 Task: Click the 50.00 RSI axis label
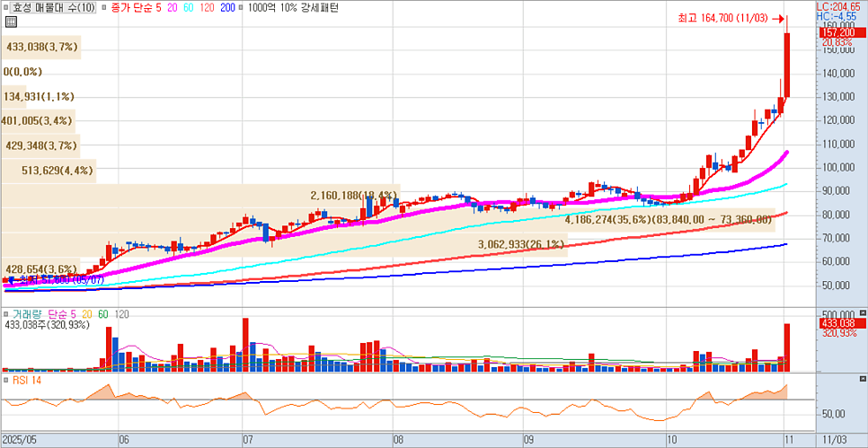point(833,414)
